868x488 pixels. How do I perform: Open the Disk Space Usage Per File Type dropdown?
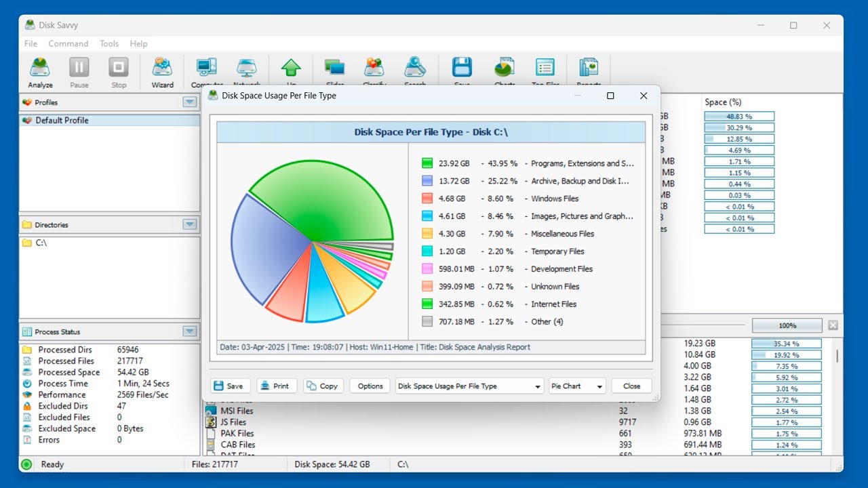pyautogui.click(x=469, y=386)
